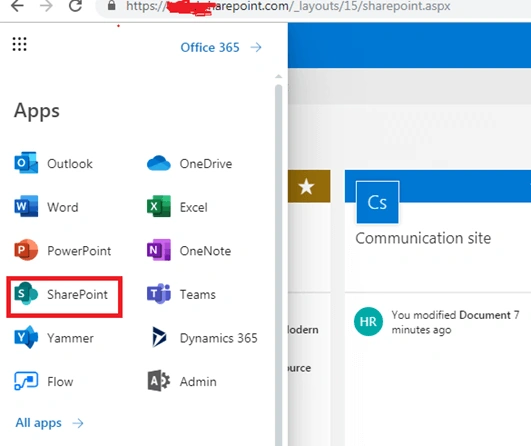Open OneNote from the Apps list

(x=189, y=250)
